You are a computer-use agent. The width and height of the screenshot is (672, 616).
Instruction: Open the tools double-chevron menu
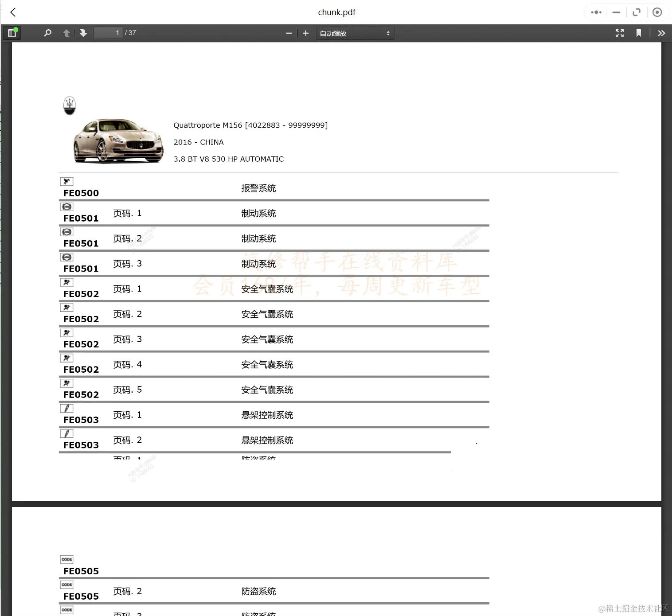(661, 33)
